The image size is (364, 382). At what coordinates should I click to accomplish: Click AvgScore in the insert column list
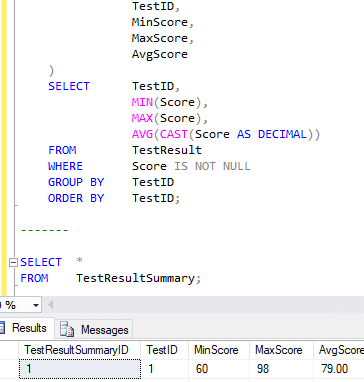tap(160, 54)
